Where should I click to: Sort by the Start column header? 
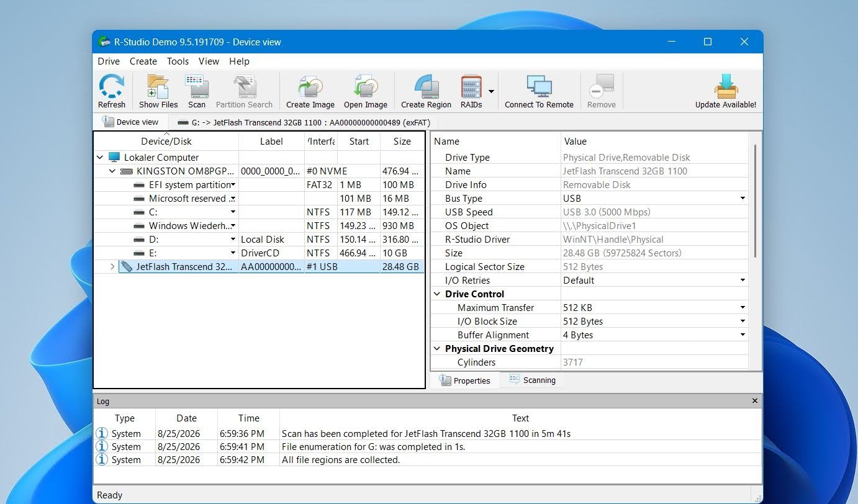click(359, 142)
